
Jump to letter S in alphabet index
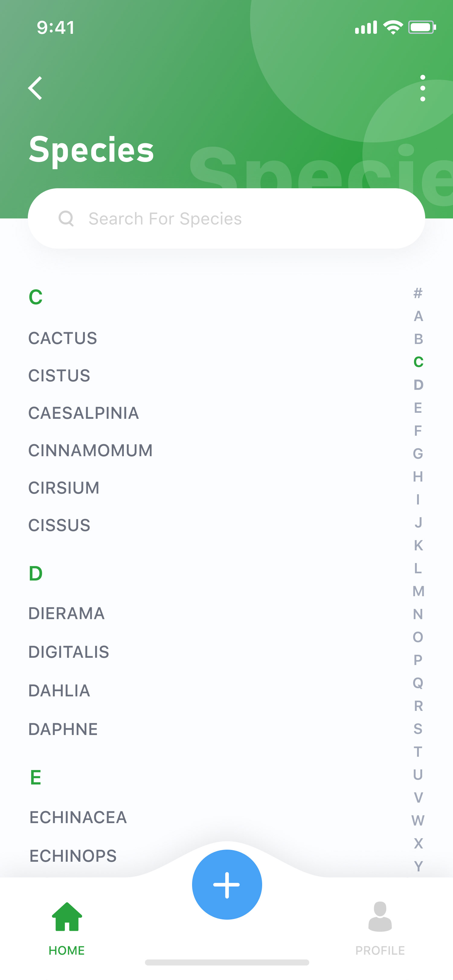pyautogui.click(x=418, y=729)
